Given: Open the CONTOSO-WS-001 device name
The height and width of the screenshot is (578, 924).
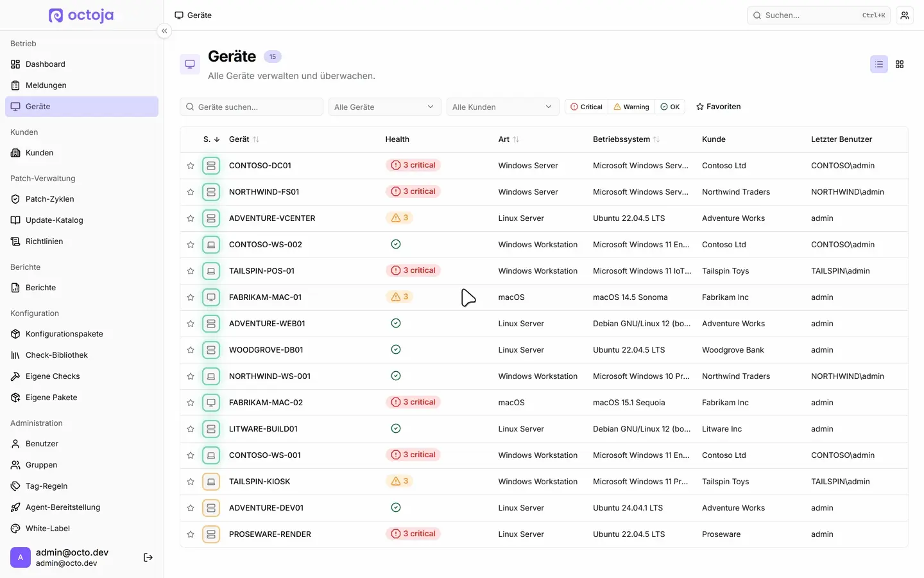Looking at the screenshot, I should pyautogui.click(x=265, y=455).
